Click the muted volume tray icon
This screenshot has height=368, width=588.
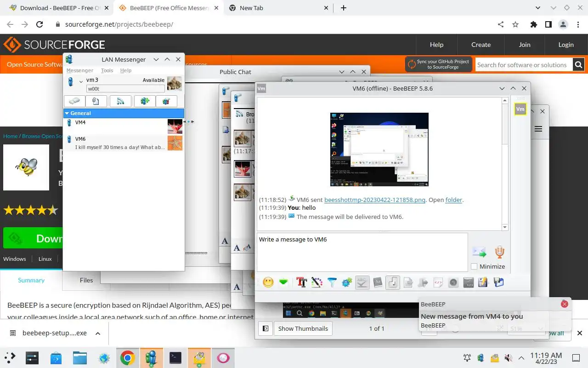pyautogui.click(x=508, y=358)
